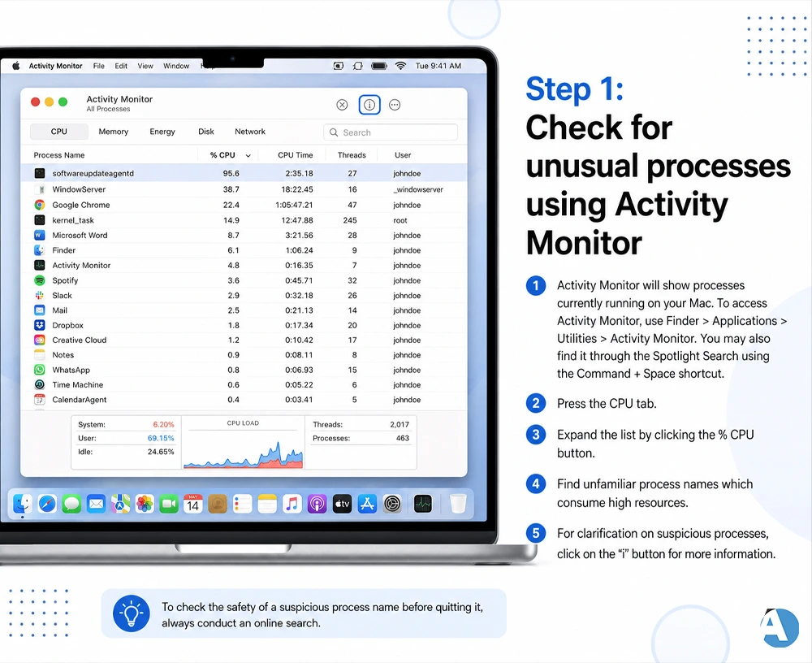Open Music from the Dock
The width and height of the screenshot is (812, 663).
(292, 503)
